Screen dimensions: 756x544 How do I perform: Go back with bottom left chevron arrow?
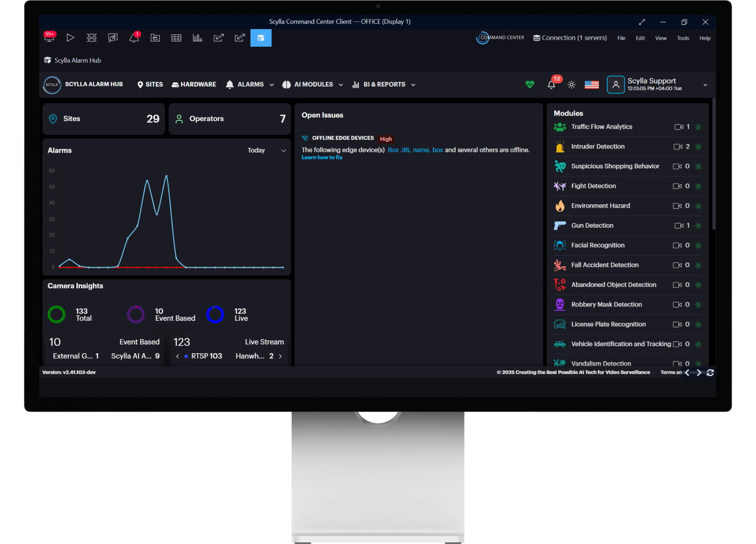click(x=687, y=373)
